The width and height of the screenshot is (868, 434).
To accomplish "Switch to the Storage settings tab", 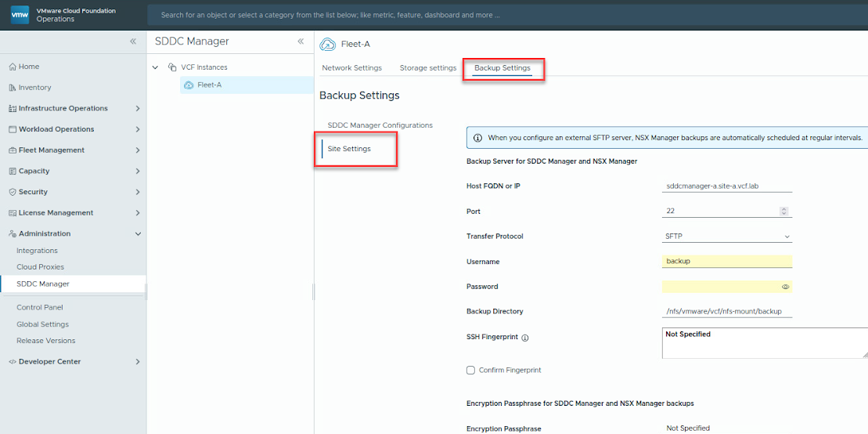I will [427, 68].
